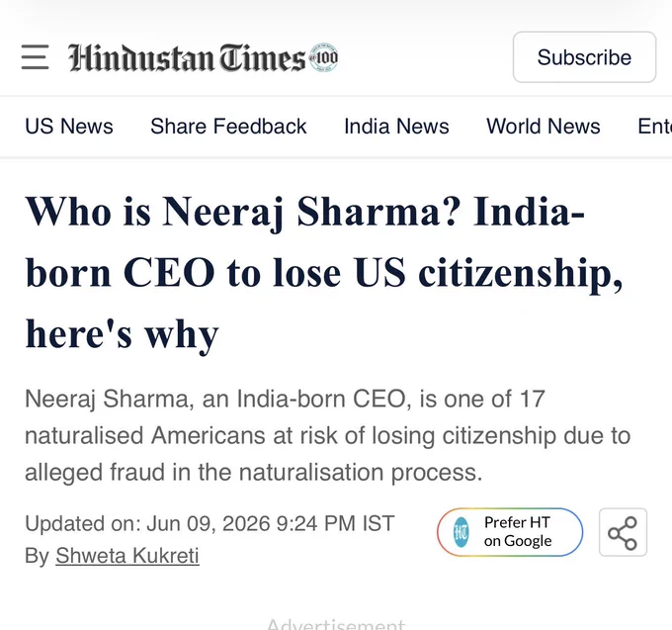Go to the India News section

pyautogui.click(x=396, y=127)
